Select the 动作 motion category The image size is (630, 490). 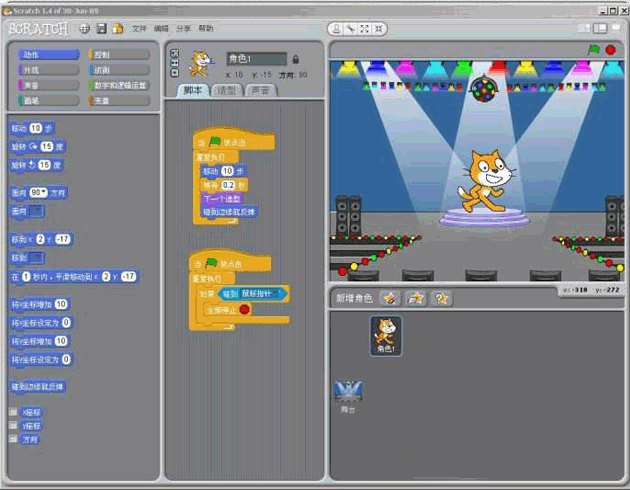click(48, 55)
